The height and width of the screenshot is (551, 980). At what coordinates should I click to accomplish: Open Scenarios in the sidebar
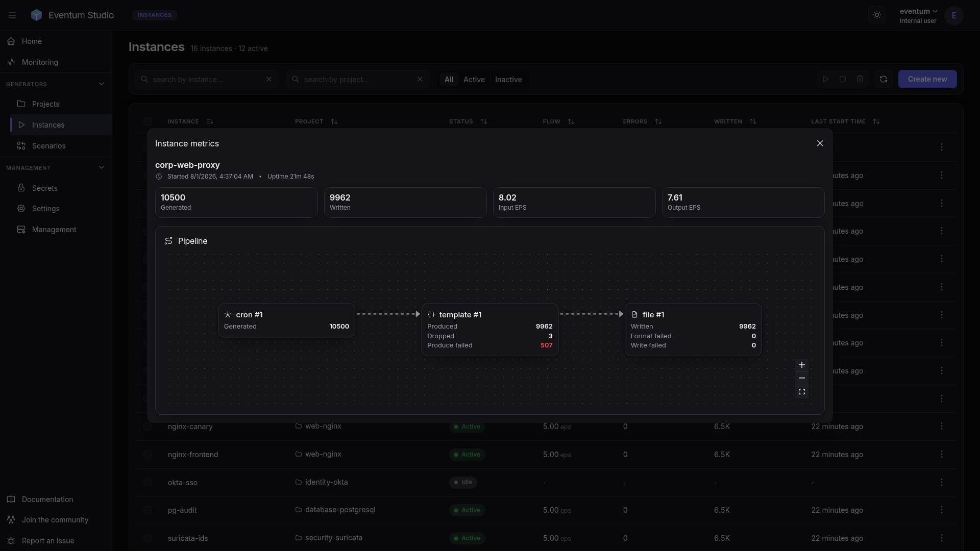[x=48, y=146]
